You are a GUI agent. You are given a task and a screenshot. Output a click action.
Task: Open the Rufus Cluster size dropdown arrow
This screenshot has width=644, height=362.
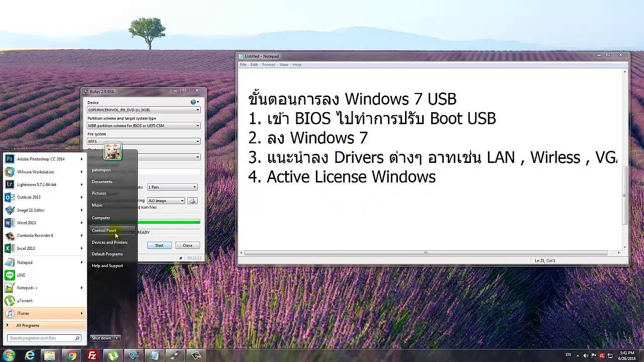(x=197, y=157)
